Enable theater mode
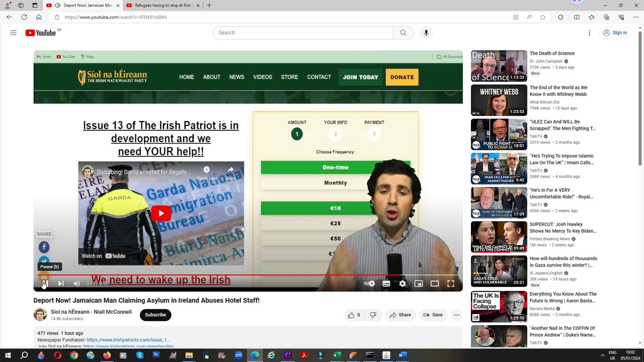The height and width of the screenshot is (362, 644). (435, 284)
